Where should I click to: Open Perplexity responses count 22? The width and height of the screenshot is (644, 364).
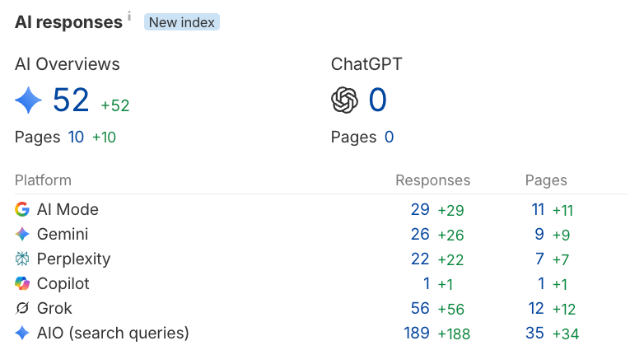[x=420, y=259]
